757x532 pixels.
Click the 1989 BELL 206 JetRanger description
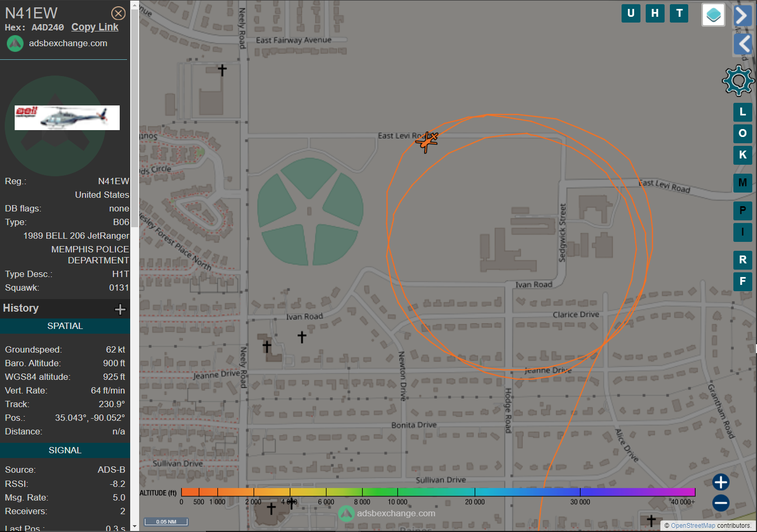(76, 236)
